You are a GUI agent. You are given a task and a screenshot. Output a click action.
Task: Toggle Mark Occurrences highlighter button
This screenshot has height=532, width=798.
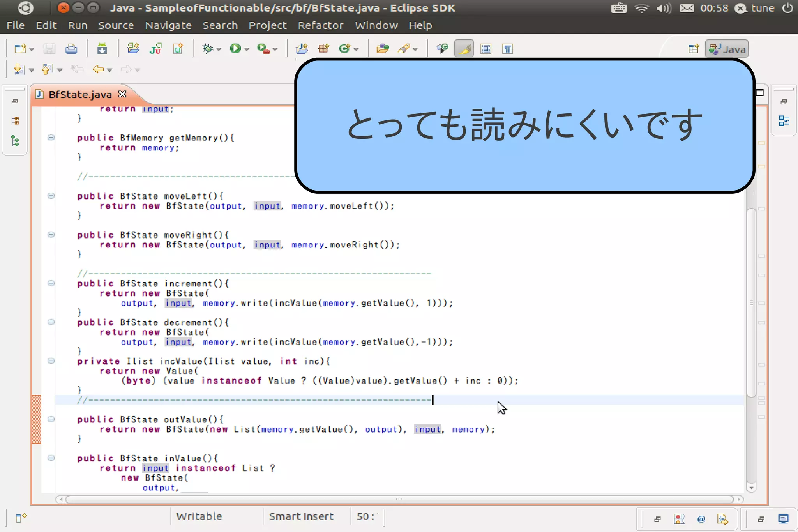464,49
